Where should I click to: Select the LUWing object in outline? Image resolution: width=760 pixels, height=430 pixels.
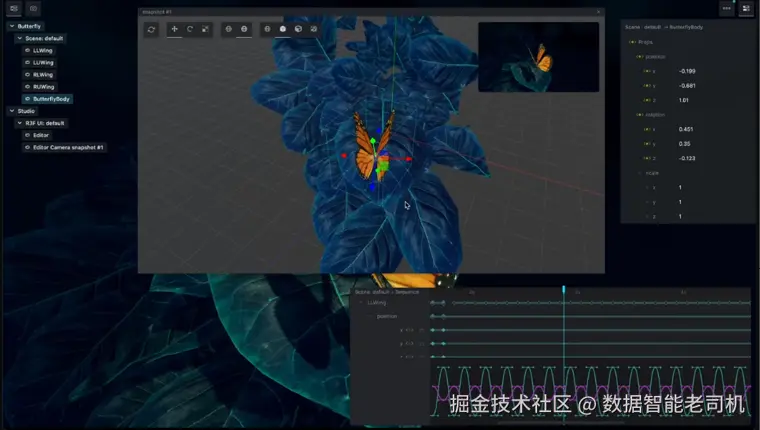pos(39,63)
